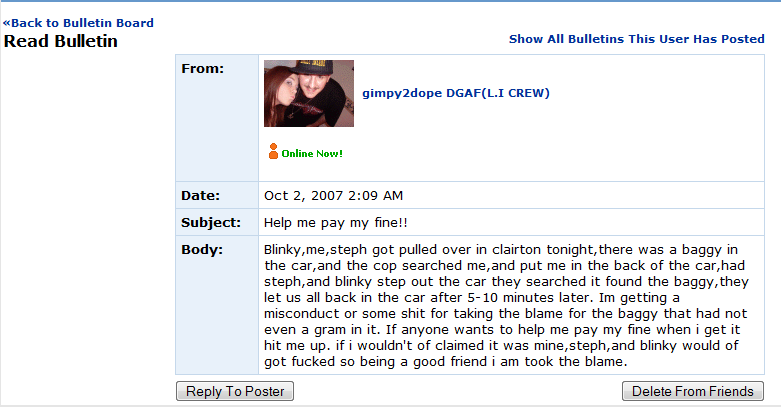
Task: Select the From: field label
Action: [x=202, y=69]
